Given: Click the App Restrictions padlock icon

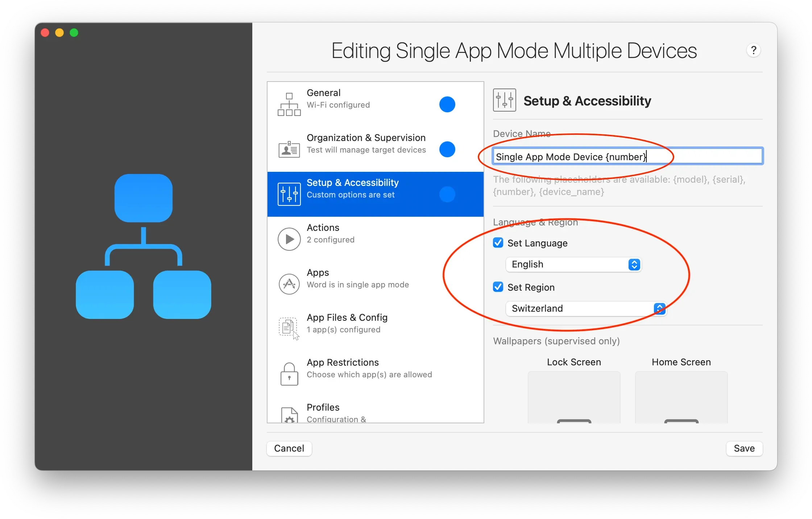Looking at the screenshot, I should 289,374.
